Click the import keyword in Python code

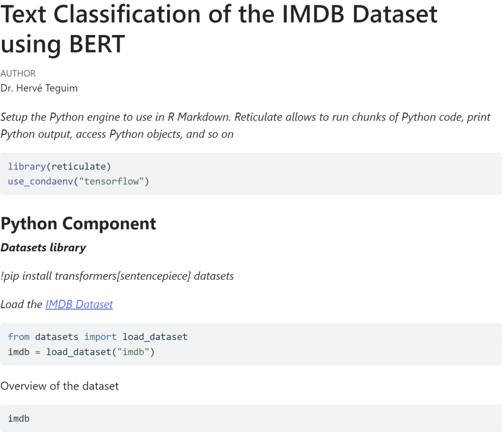pyautogui.click(x=100, y=337)
